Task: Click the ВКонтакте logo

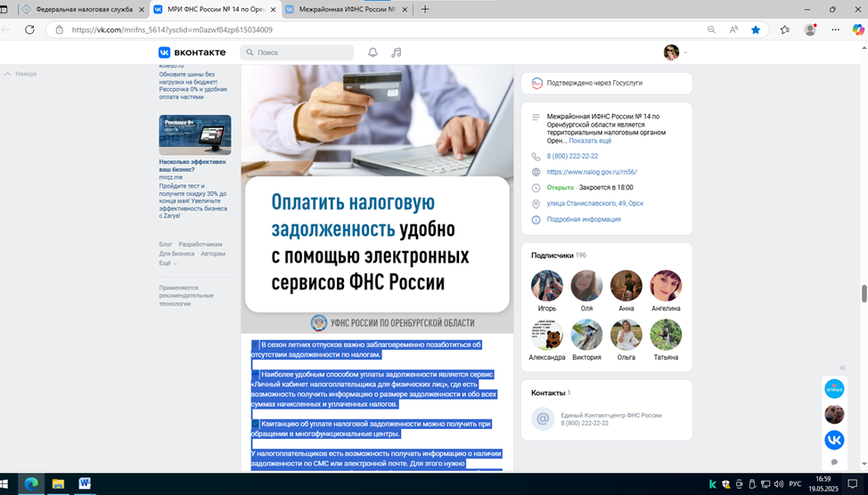Action: pos(192,53)
